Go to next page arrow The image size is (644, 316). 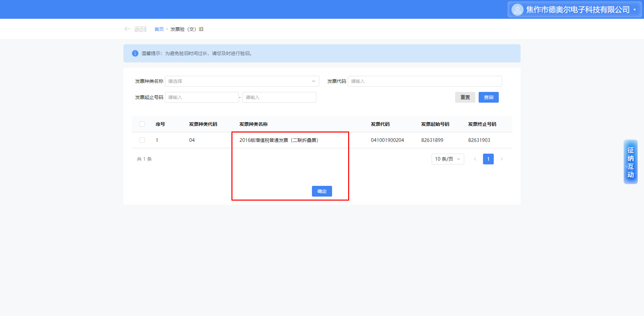pos(502,159)
